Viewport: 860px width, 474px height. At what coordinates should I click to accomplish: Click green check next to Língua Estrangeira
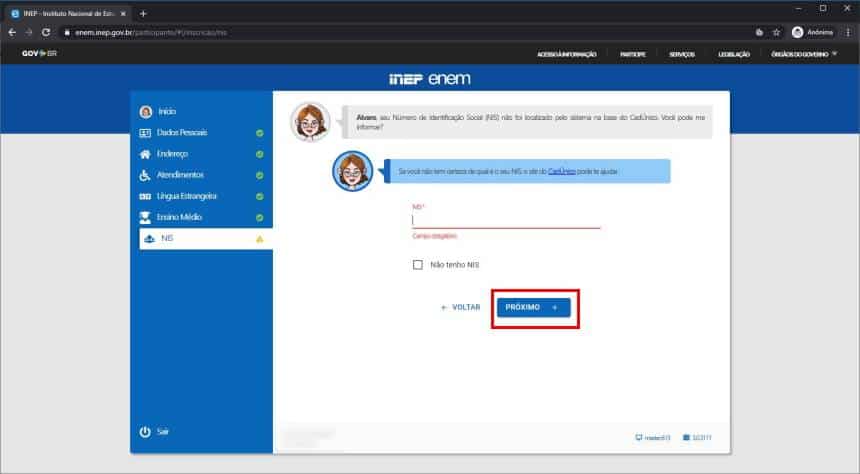coord(260,196)
